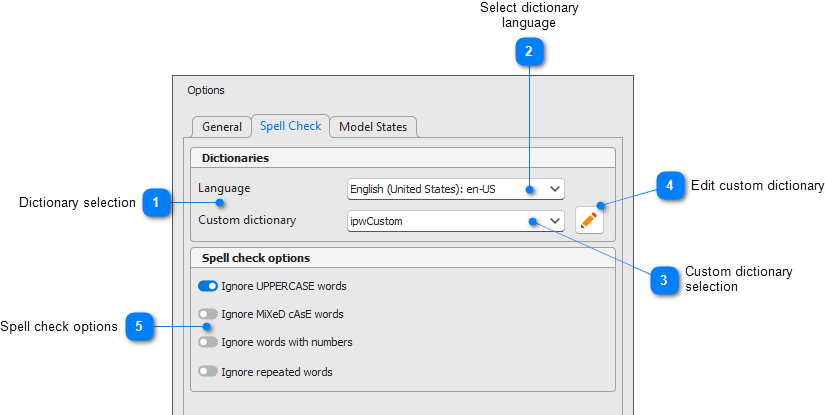Click the Language field label
825x415 pixels.
[224, 188]
